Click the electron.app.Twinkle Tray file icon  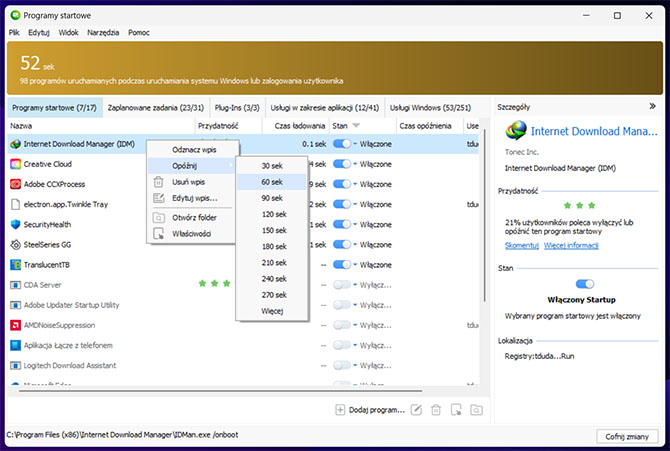pos(15,204)
